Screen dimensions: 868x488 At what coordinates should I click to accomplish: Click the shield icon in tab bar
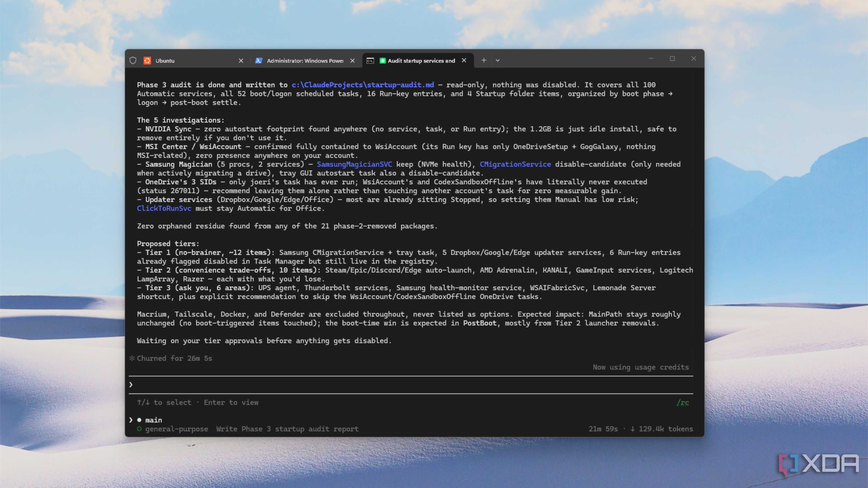(133, 61)
